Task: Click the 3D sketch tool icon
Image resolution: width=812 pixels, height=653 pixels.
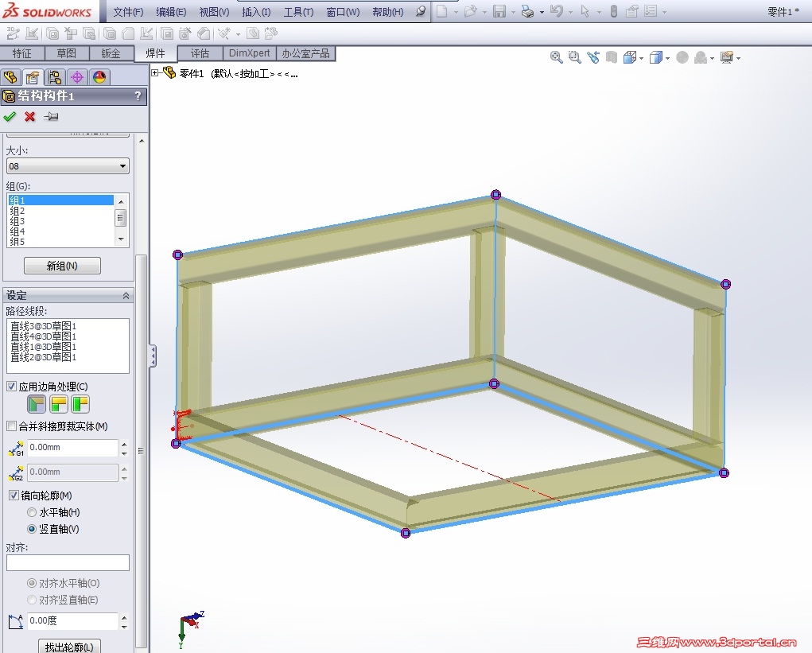Action: tap(13, 33)
